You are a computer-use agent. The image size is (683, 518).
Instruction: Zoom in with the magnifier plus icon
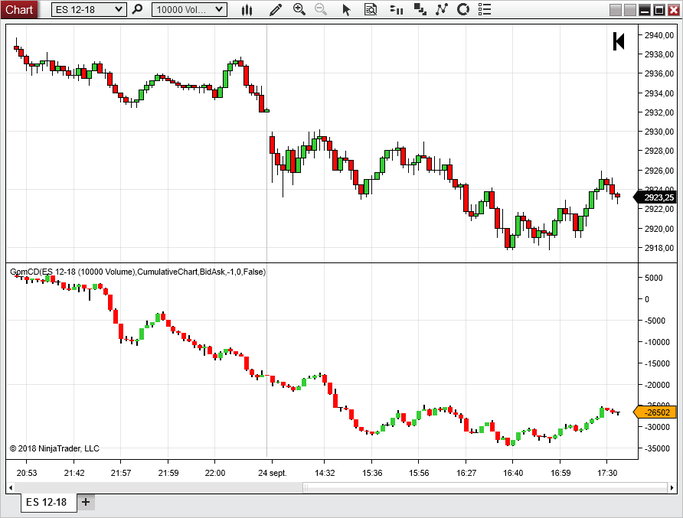point(299,10)
